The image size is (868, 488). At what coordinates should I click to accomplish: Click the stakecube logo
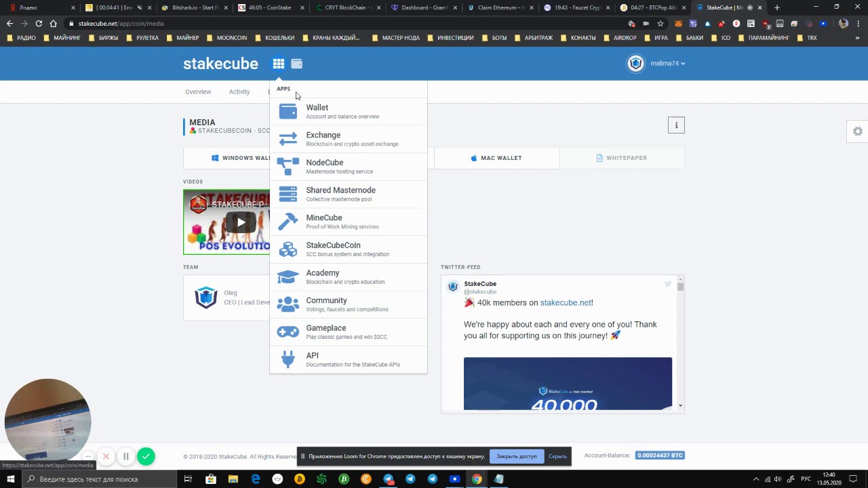tap(220, 64)
